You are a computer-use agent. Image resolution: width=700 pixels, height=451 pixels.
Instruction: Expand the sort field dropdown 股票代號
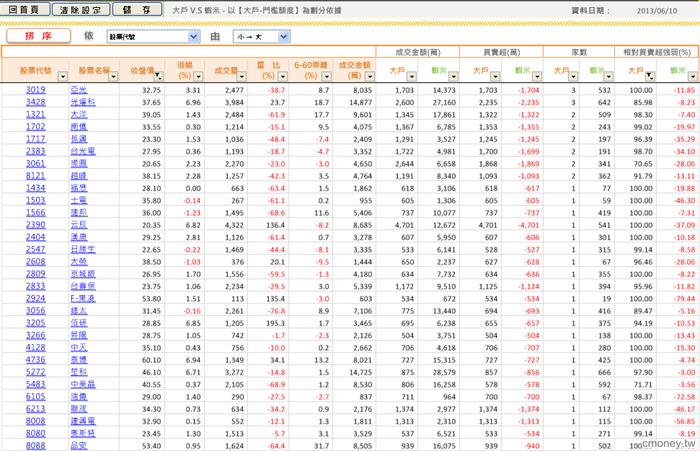point(194,37)
